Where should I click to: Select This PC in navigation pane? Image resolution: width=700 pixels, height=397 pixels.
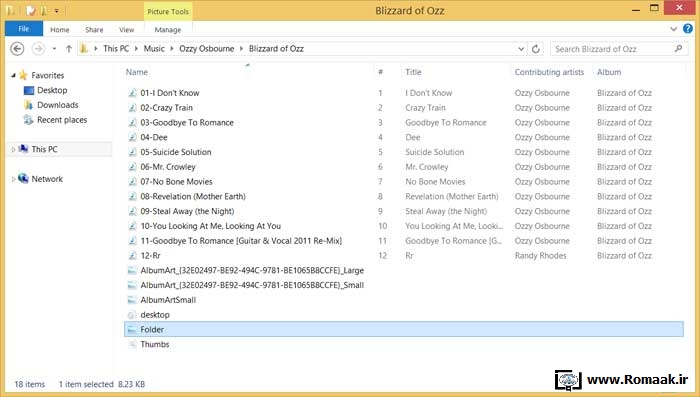point(44,149)
